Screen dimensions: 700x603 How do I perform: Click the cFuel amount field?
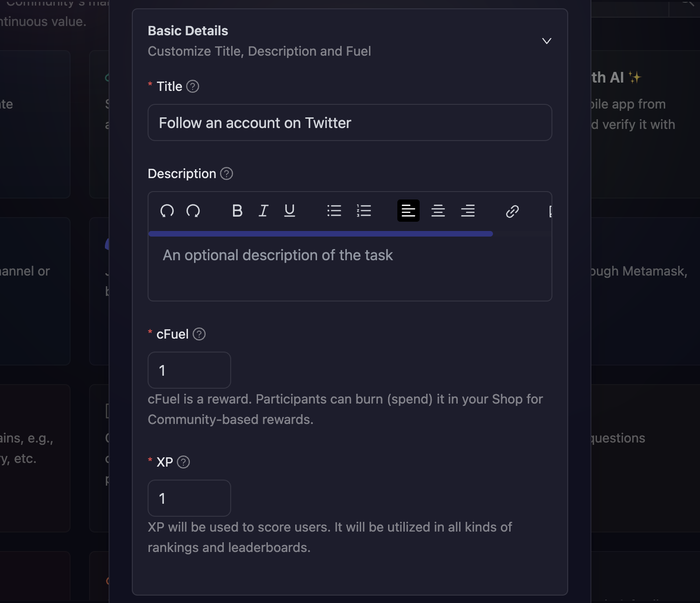[x=189, y=370]
